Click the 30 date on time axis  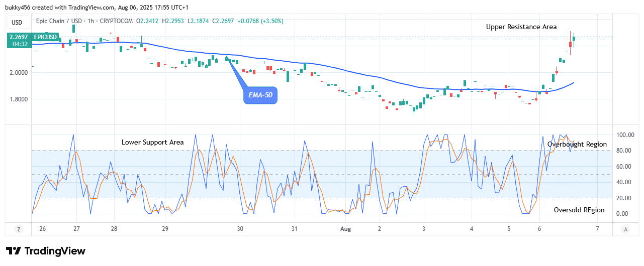(x=240, y=229)
